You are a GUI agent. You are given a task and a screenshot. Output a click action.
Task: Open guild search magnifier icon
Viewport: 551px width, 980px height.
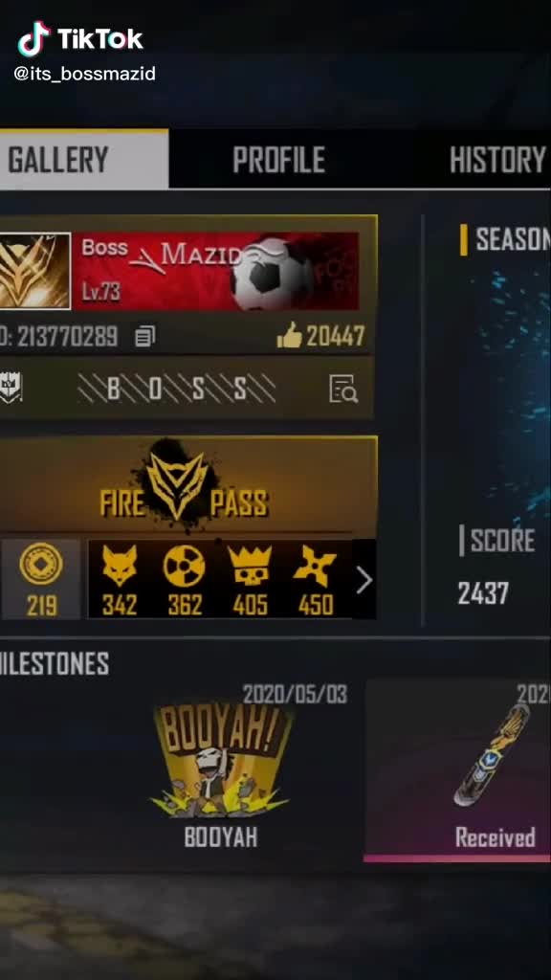[x=343, y=389]
